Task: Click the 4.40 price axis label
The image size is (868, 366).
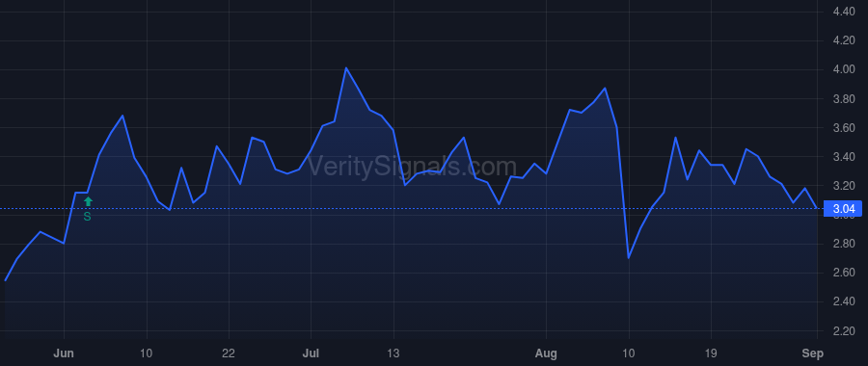Action: click(x=844, y=12)
